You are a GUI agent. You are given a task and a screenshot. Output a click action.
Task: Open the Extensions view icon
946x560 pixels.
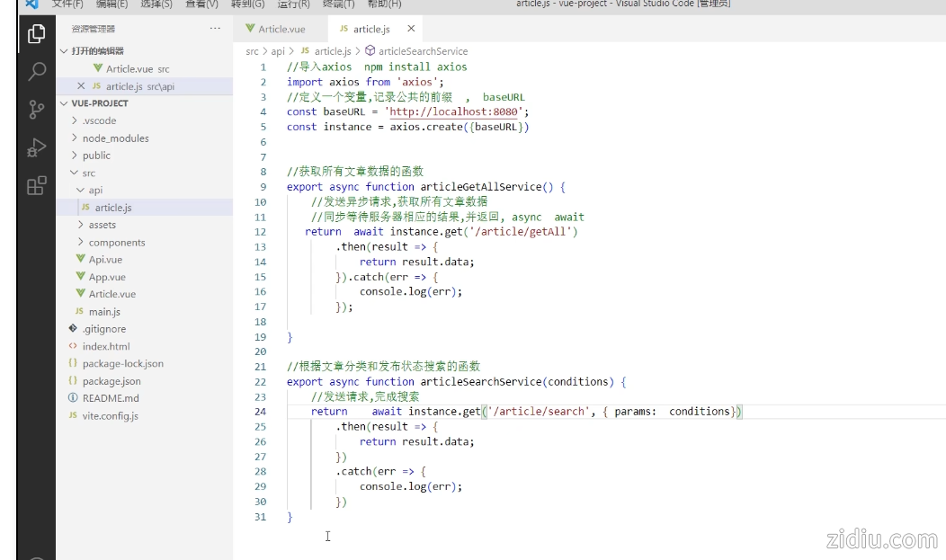coord(36,186)
